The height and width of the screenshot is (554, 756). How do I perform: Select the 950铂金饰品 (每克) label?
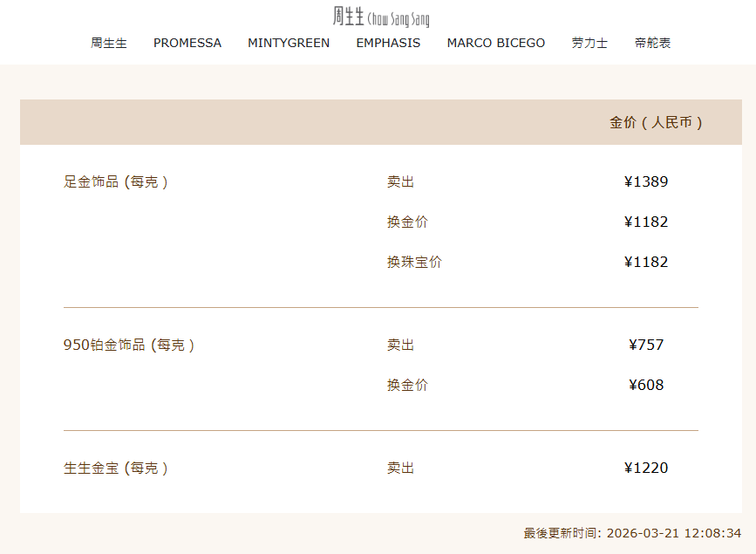coord(129,345)
